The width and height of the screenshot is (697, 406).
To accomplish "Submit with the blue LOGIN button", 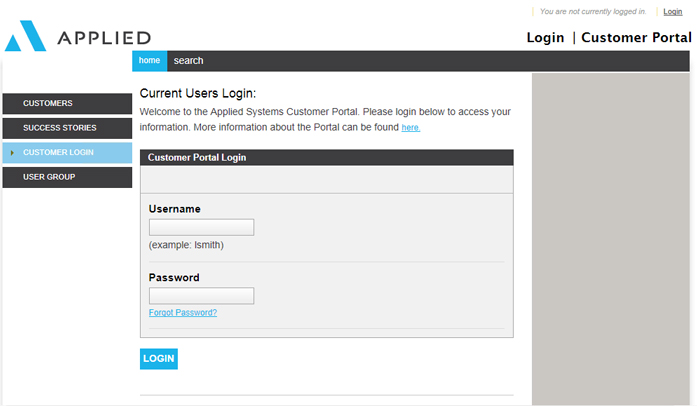I will [159, 359].
